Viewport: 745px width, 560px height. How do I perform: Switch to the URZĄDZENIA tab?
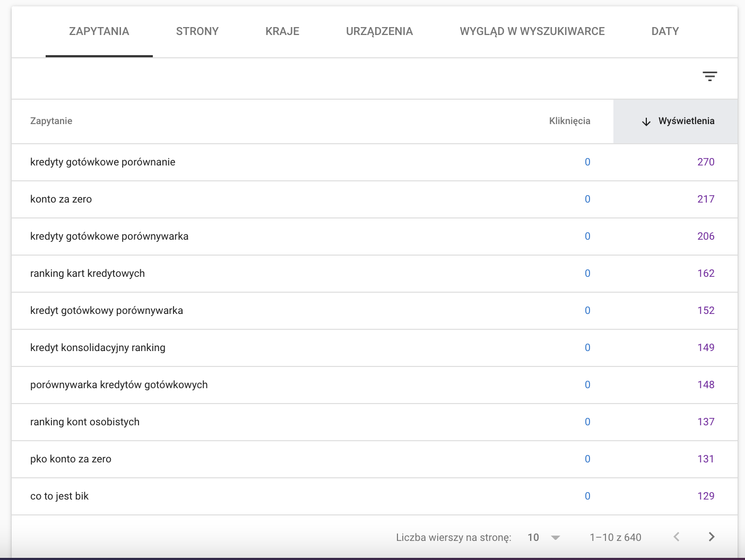[379, 31]
